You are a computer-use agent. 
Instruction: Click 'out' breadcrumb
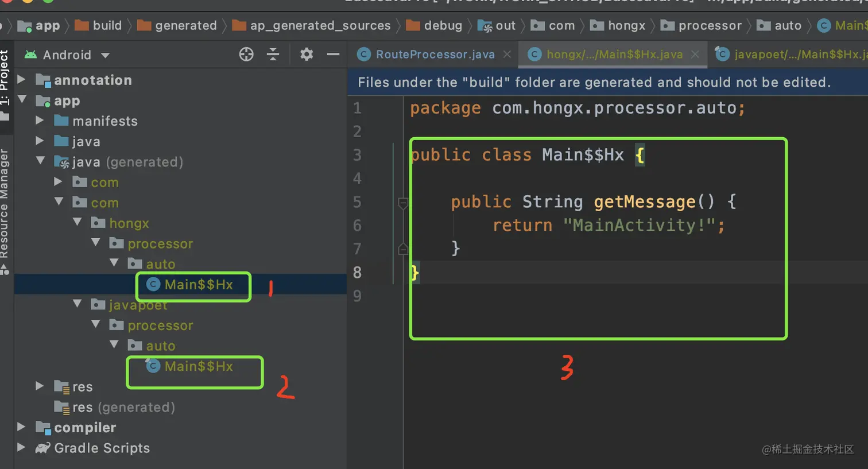pyautogui.click(x=506, y=25)
